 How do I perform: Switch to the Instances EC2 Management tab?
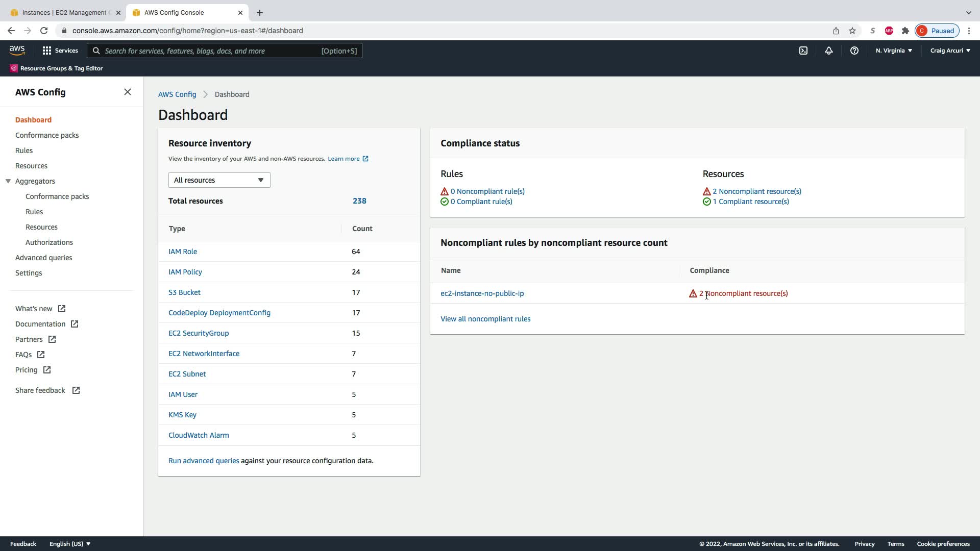64,12
